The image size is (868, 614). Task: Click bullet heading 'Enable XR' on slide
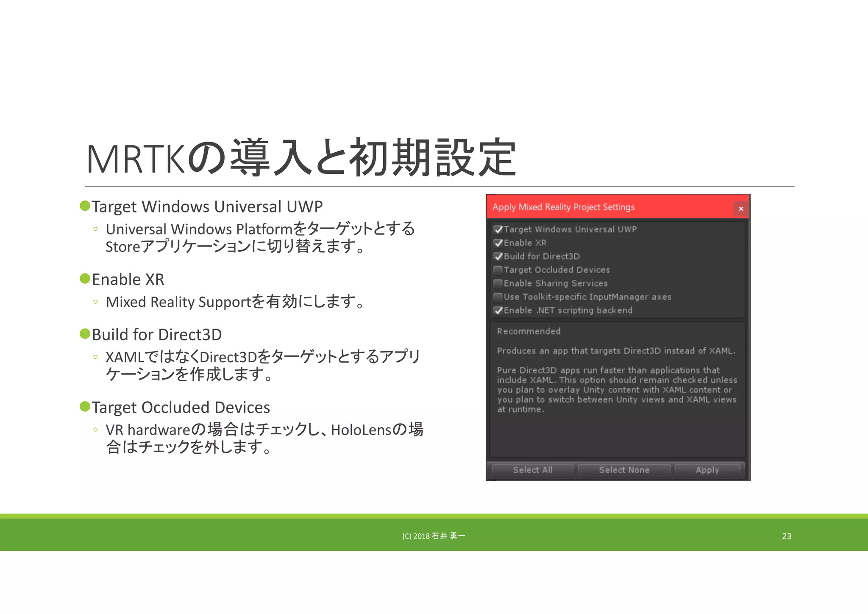128,279
